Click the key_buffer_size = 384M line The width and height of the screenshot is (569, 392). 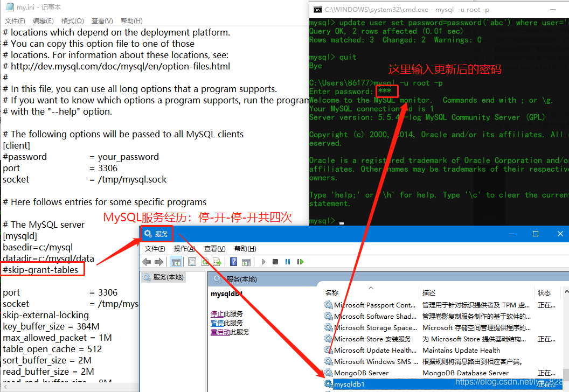[51, 326]
